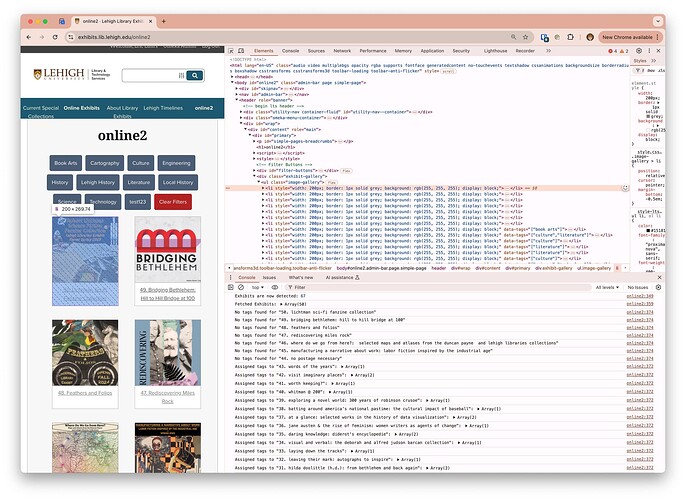
Task: Show more DevTools tabs with the chevron
Action: (x=548, y=51)
